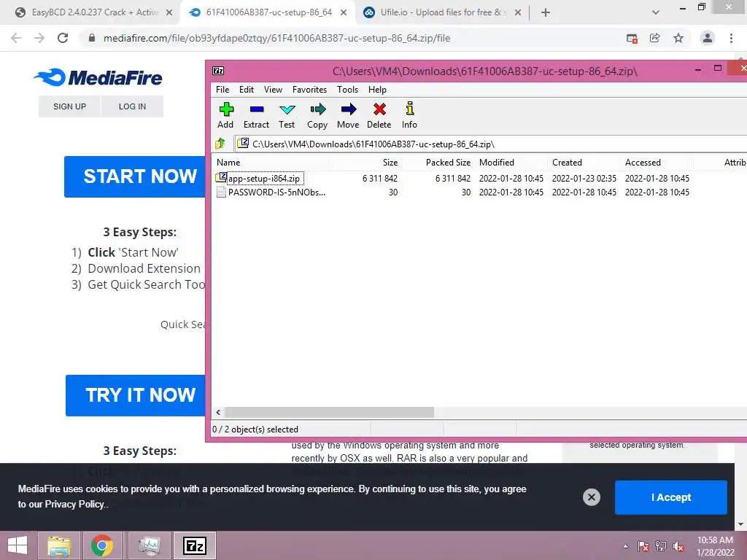Click the Task Manager monitor taskbar icon
Image resolution: width=747 pixels, height=560 pixels.
149,545
